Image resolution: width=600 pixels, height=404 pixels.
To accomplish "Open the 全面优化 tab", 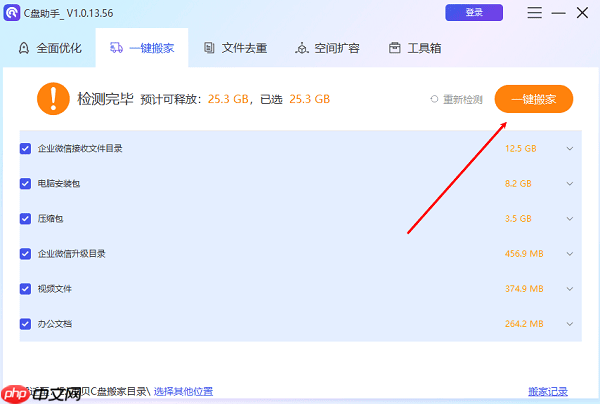I will (x=50, y=48).
